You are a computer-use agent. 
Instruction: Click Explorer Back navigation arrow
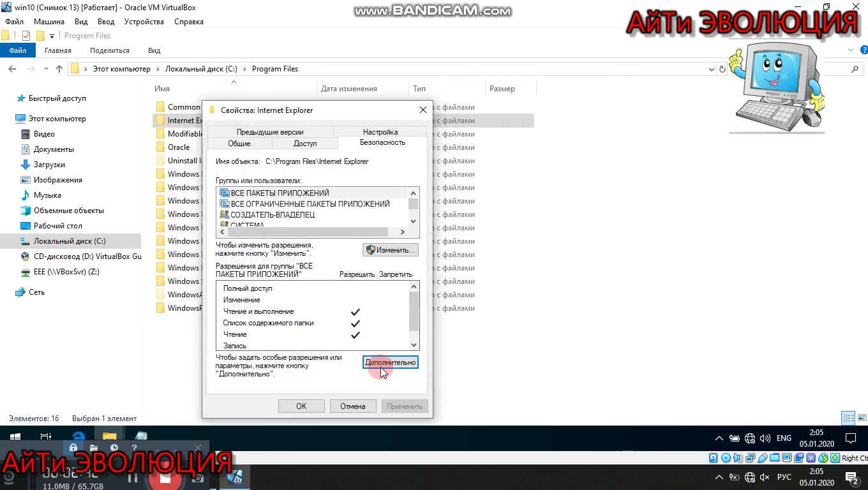[12, 69]
